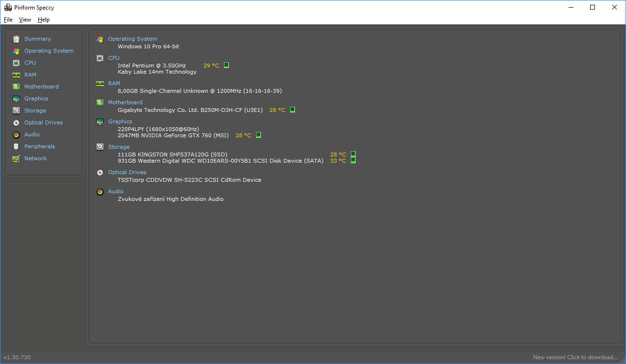Screen dimensions: 626x364
Task: Select Summary in the sidebar
Action: point(38,39)
